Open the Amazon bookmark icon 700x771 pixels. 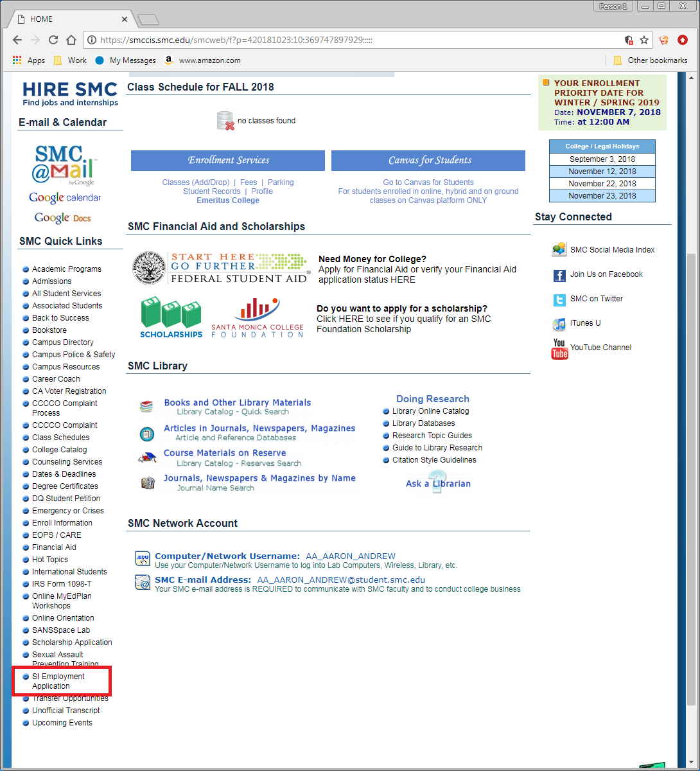[x=169, y=60]
